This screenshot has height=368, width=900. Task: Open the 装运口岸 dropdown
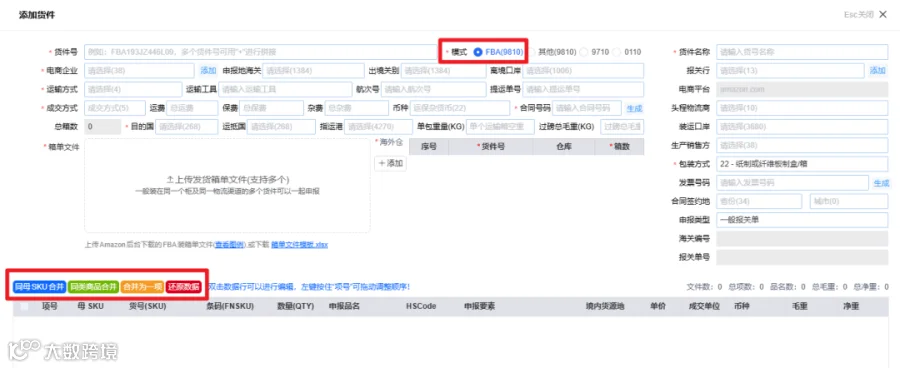tap(802, 127)
